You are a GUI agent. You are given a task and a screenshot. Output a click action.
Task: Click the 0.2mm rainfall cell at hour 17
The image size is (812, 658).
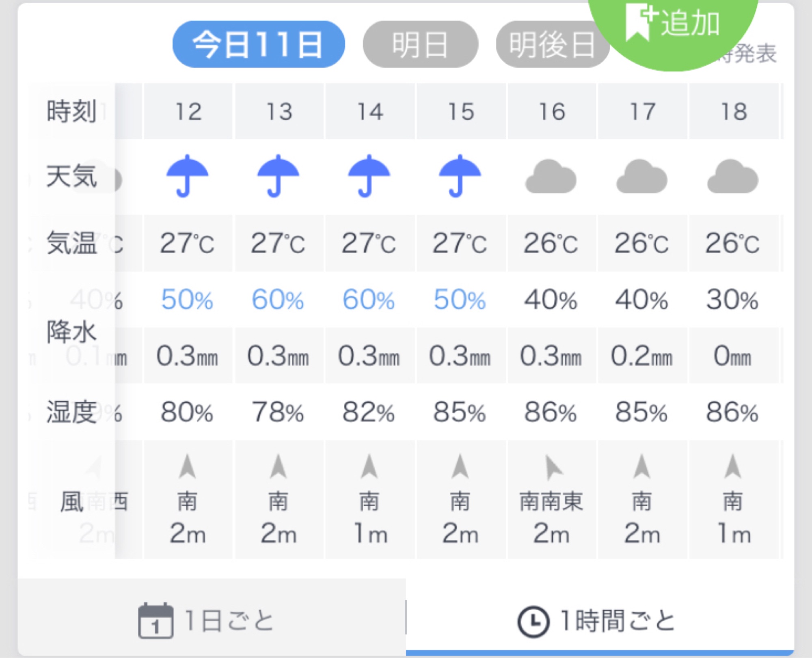coord(642,356)
